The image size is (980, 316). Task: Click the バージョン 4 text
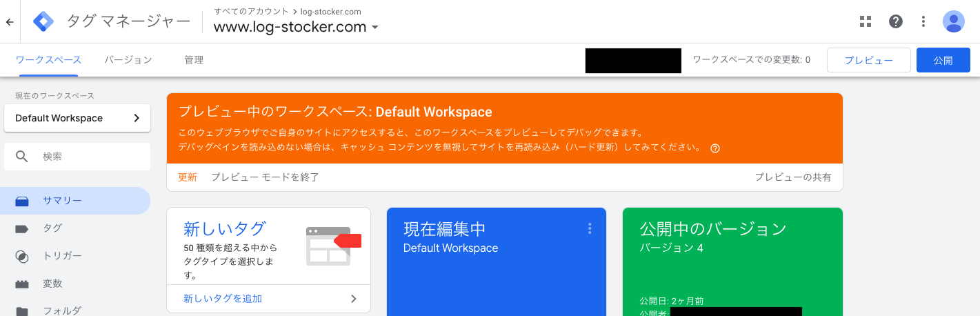pyautogui.click(x=671, y=248)
